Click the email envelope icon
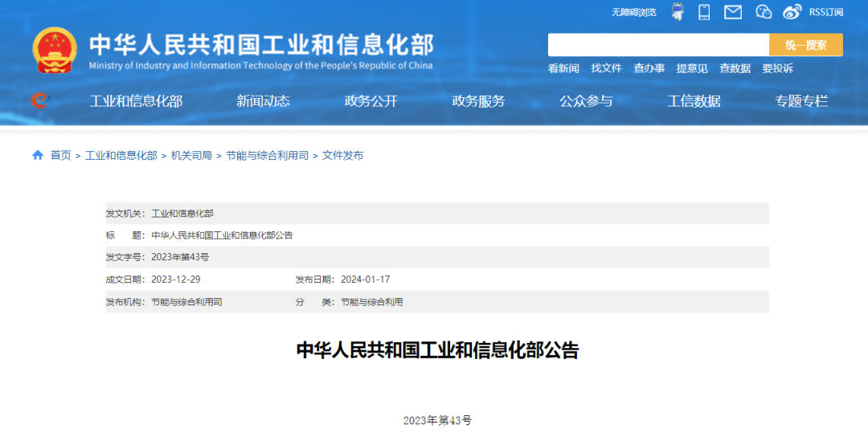This screenshot has height=441, width=868. pos(733,11)
